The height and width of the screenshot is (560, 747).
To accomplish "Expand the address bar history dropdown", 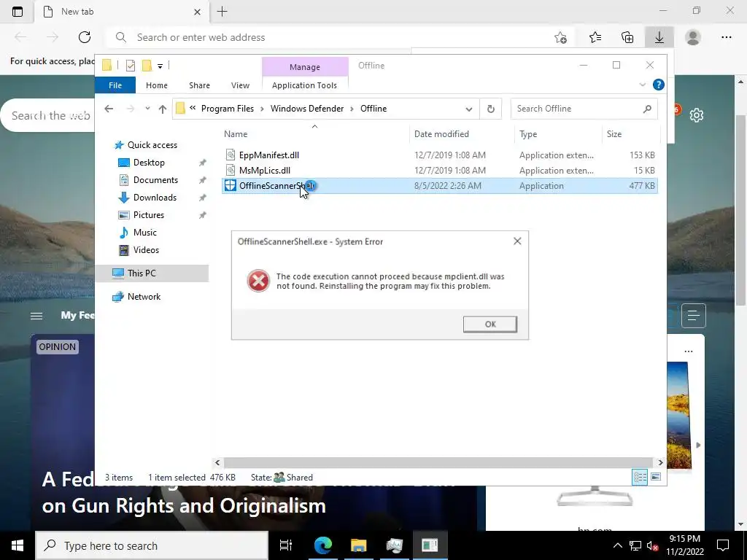I will click(469, 109).
